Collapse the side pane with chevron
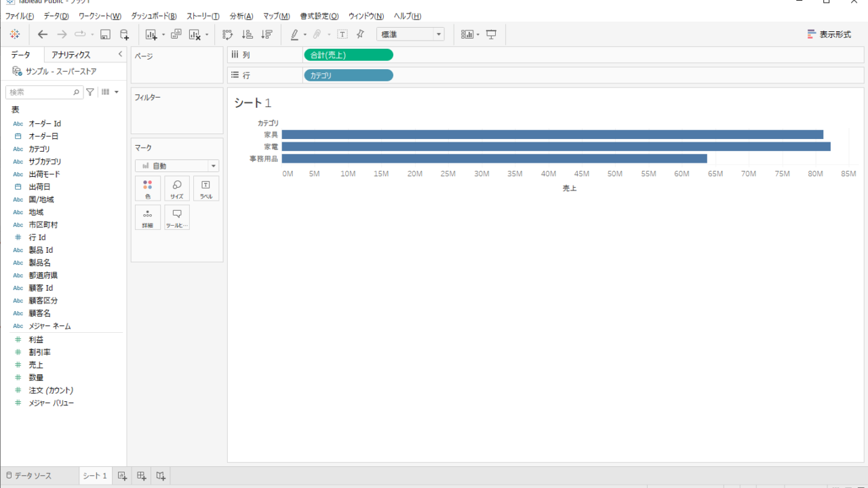This screenshot has width=868, height=488. click(120, 54)
